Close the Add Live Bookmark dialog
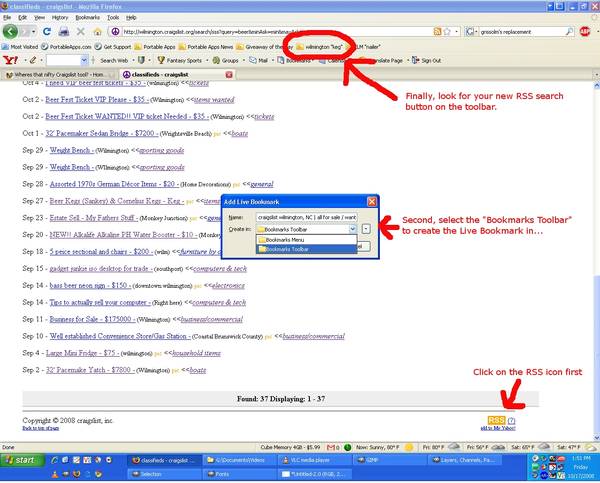This screenshot has width=600, height=483. click(372, 202)
